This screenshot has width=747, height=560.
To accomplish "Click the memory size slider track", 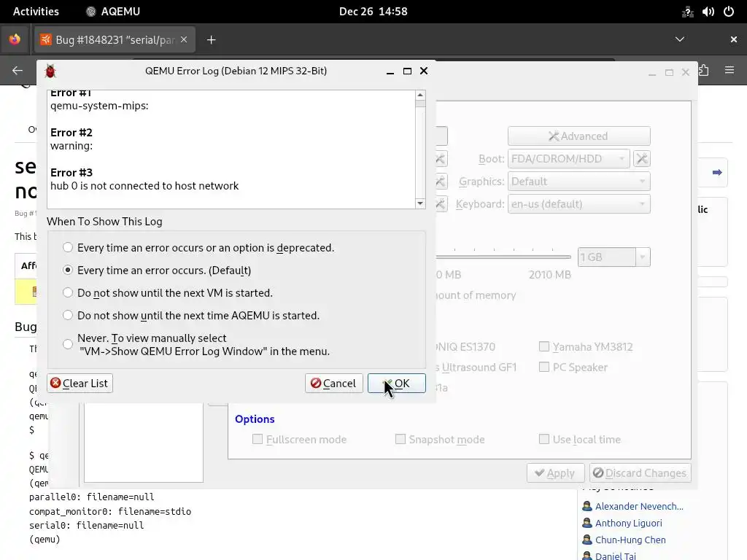I will [503, 257].
